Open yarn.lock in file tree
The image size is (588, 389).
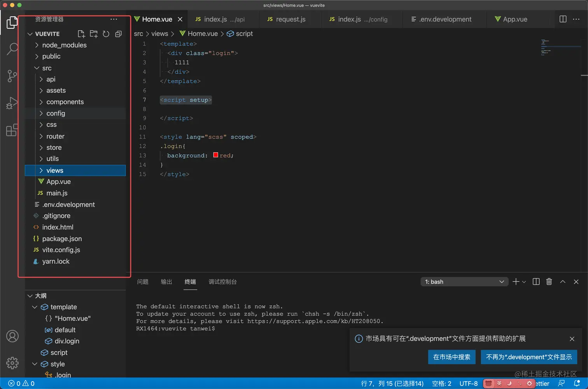pyautogui.click(x=75, y=261)
